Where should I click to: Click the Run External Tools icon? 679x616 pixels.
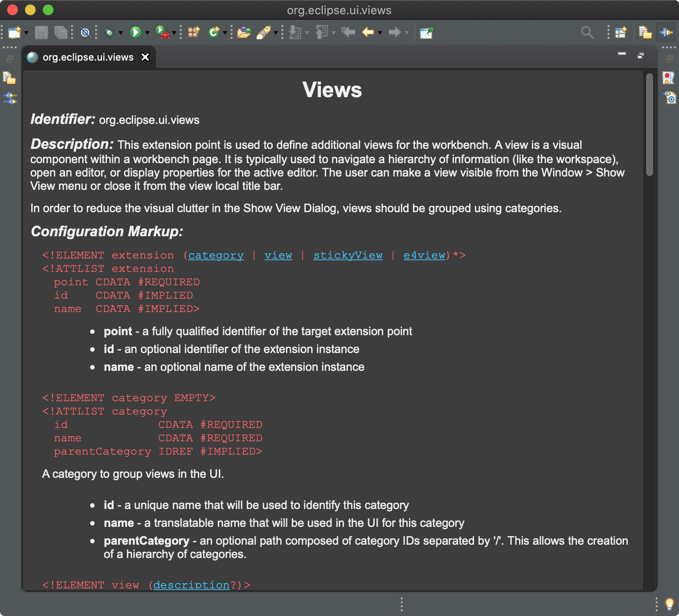tap(162, 33)
